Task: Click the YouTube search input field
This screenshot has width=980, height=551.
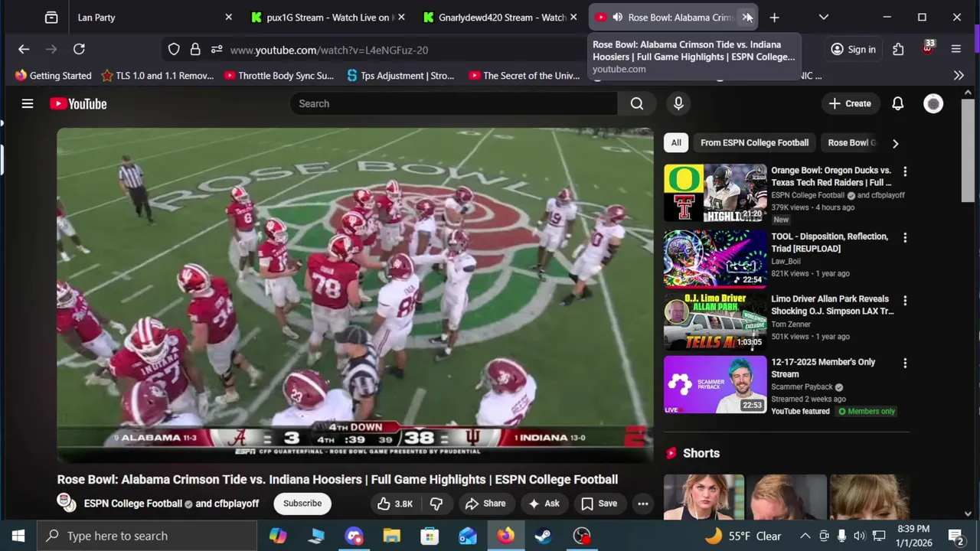Action: click(453, 103)
